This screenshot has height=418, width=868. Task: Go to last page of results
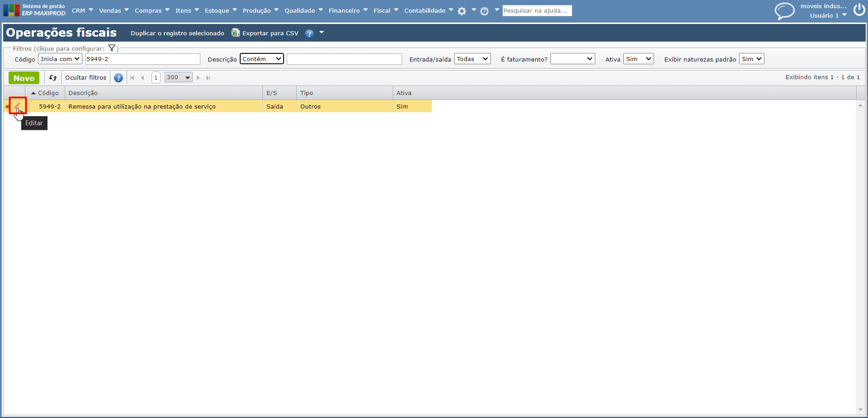click(x=208, y=78)
